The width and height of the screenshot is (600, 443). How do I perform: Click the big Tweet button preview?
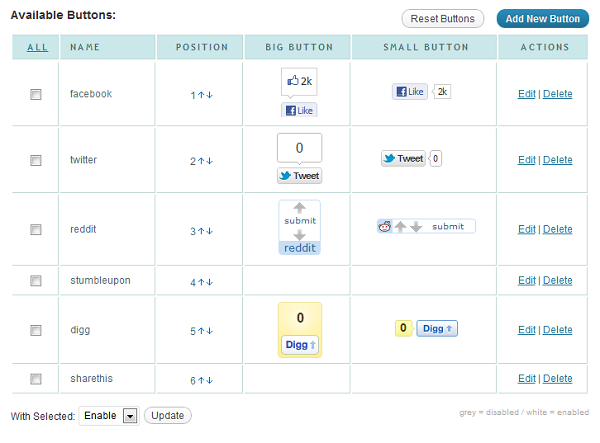tap(300, 176)
